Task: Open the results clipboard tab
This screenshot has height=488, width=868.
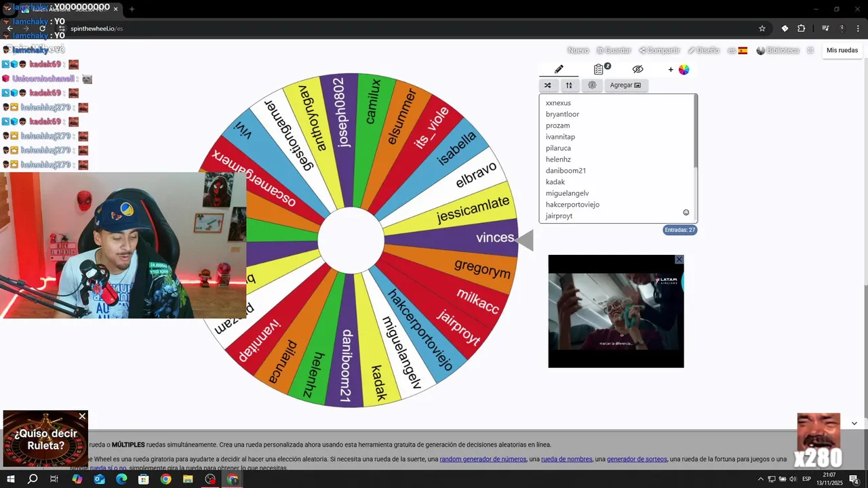Action: [599, 69]
